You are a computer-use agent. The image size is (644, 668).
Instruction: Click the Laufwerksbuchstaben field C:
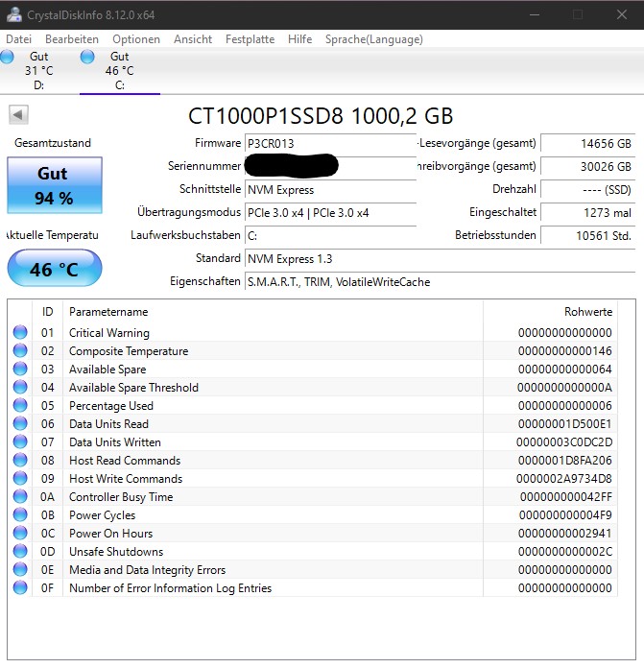point(330,235)
